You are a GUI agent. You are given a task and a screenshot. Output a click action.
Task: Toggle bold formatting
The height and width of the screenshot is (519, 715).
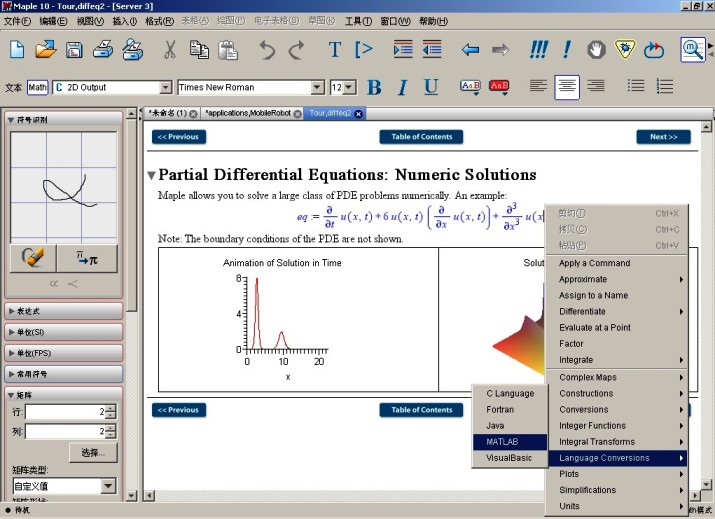point(374,87)
